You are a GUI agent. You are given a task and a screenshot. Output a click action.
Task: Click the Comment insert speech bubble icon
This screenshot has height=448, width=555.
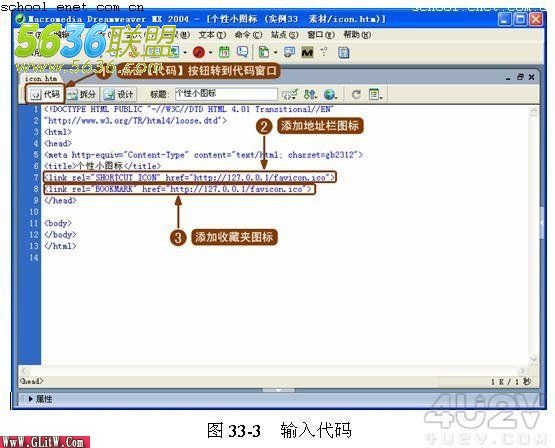242,52
